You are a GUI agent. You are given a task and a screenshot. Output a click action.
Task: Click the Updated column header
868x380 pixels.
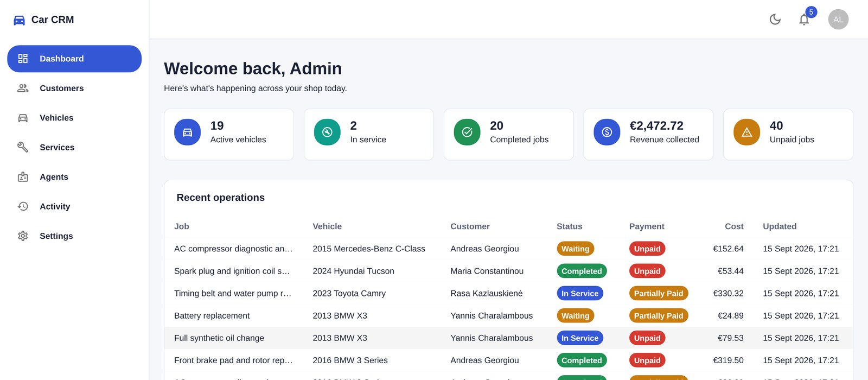[x=780, y=226]
